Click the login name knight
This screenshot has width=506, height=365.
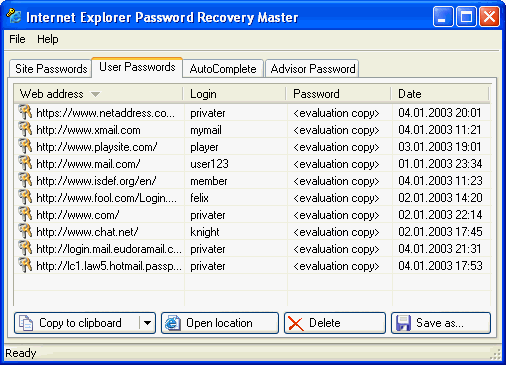pyautogui.click(x=205, y=232)
